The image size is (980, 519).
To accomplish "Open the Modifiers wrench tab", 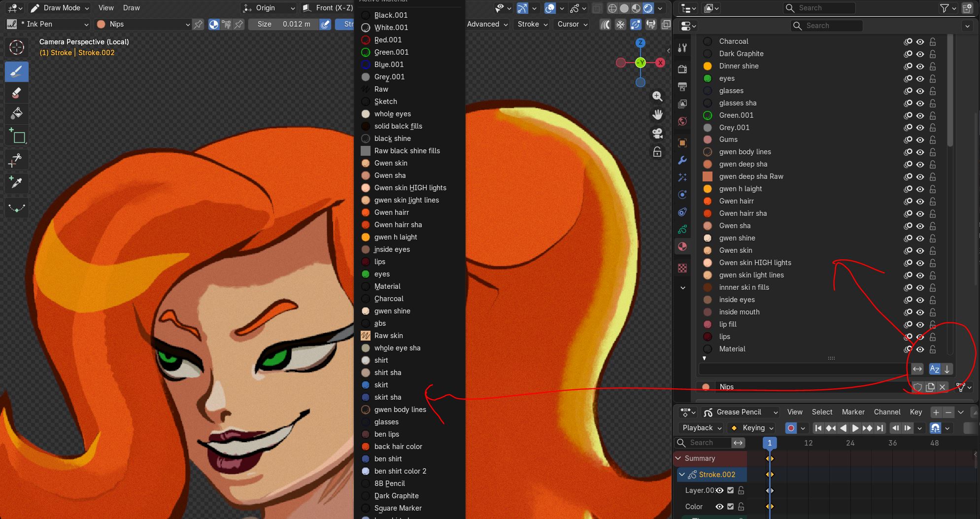I will coord(682,160).
